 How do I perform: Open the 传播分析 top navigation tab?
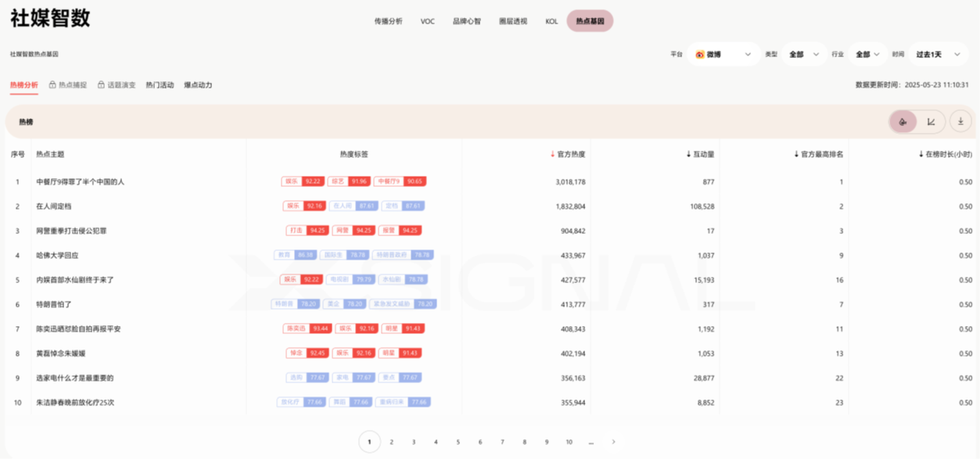click(388, 21)
